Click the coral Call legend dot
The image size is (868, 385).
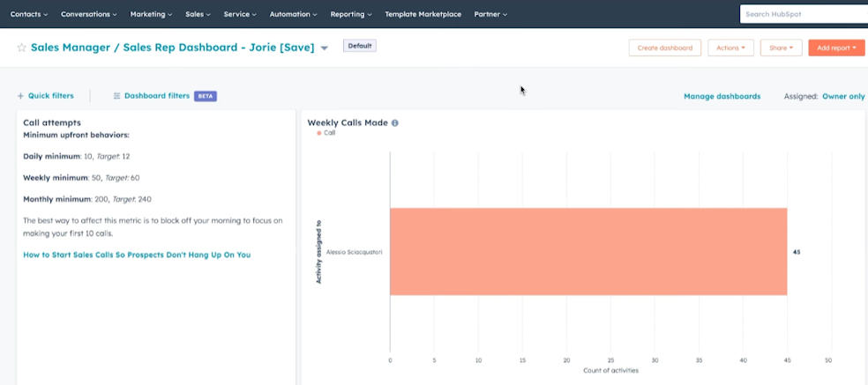coord(318,133)
